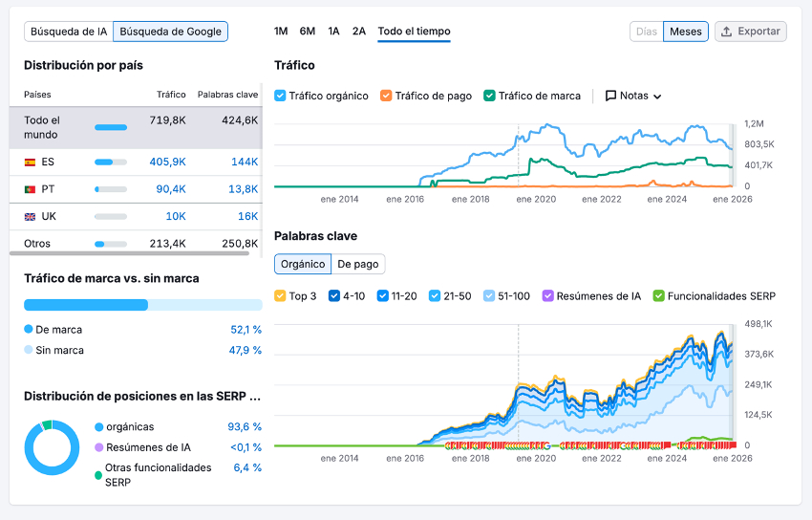Image resolution: width=812 pixels, height=520 pixels.
Task: Disable the Top 3 keywords checkbox
Action: [x=280, y=296]
